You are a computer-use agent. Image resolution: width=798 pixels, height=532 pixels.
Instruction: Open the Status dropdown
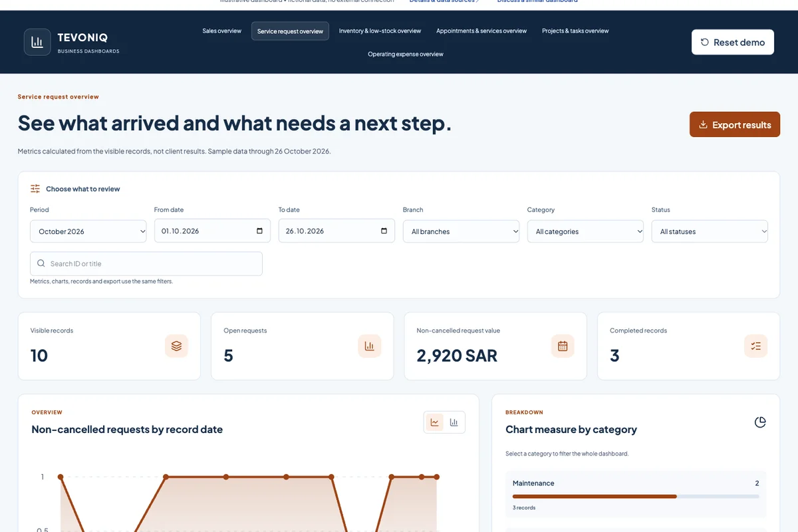(x=710, y=231)
